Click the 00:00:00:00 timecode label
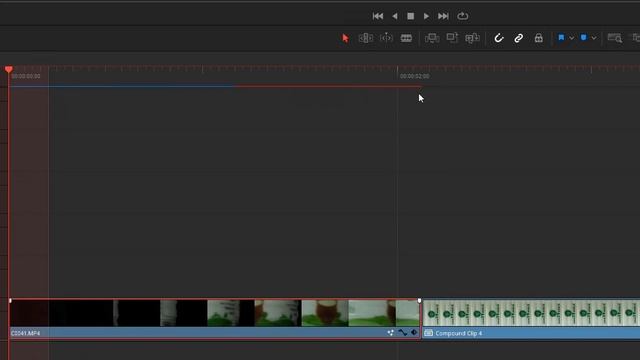 pyautogui.click(x=26, y=76)
